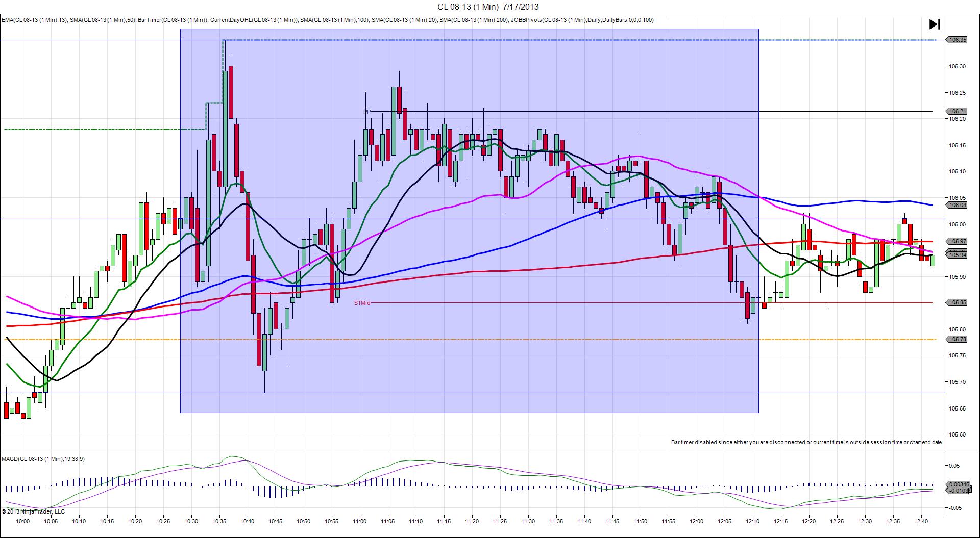Viewport: 980px width, 538px height.
Task: Select the 105.94 current price tag
Action: (x=957, y=255)
